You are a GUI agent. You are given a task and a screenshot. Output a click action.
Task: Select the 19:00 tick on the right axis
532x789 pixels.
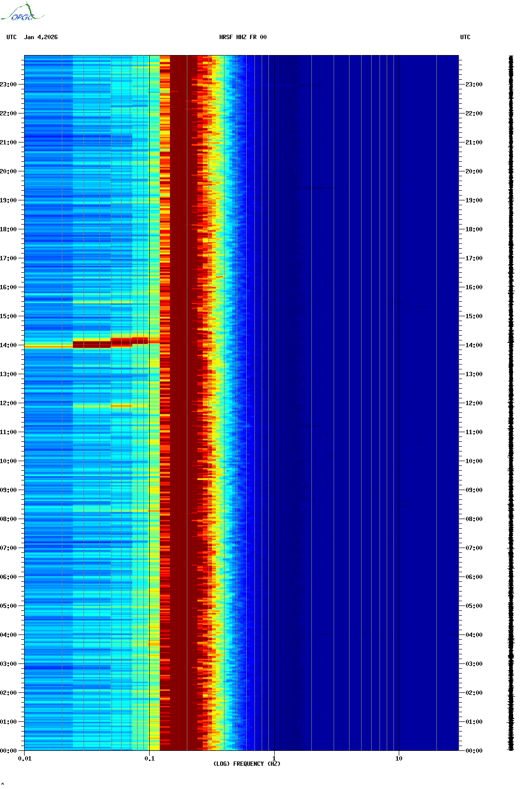(x=474, y=200)
